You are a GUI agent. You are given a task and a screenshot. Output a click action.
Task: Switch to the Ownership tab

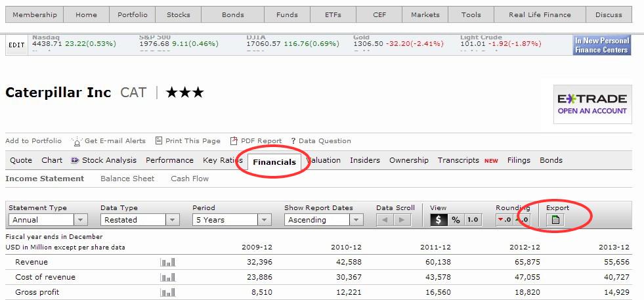[409, 160]
